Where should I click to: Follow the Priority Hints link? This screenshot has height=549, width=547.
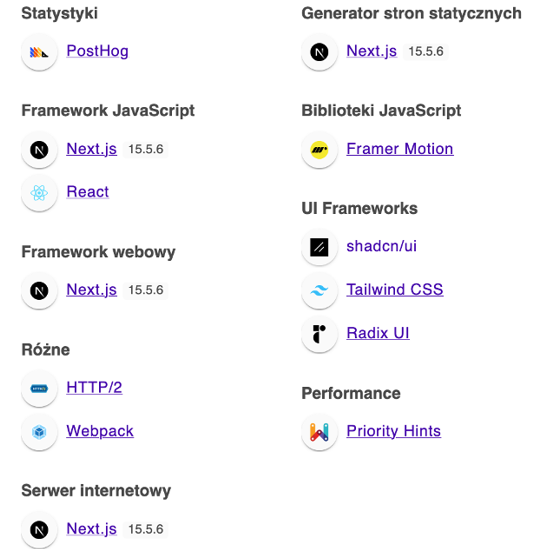(394, 431)
